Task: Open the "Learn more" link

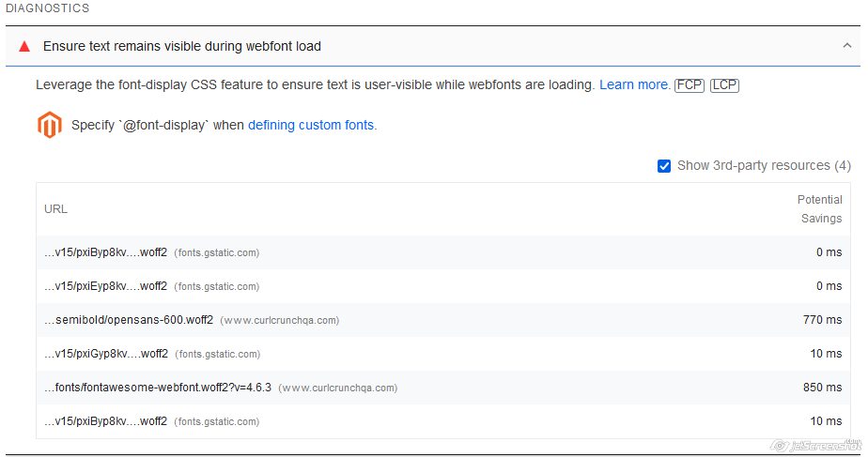Action: (634, 84)
